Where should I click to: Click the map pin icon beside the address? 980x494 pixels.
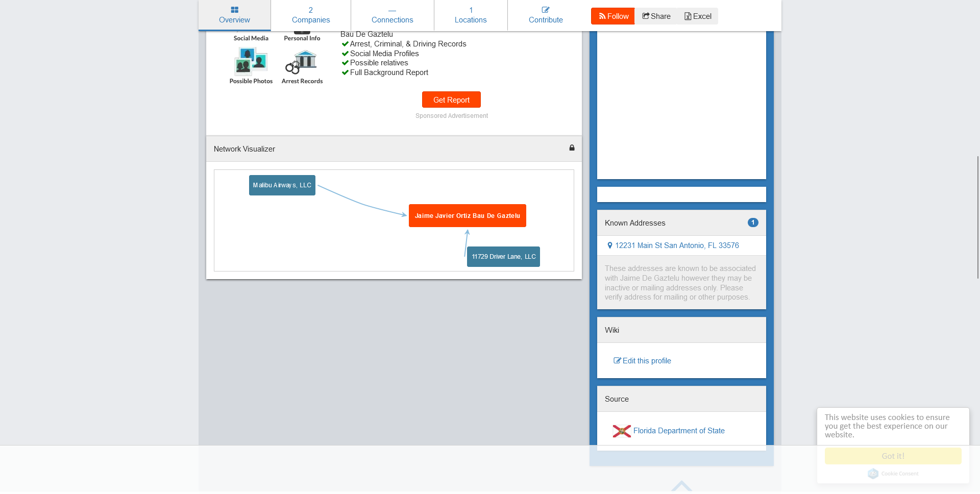(x=609, y=245)
